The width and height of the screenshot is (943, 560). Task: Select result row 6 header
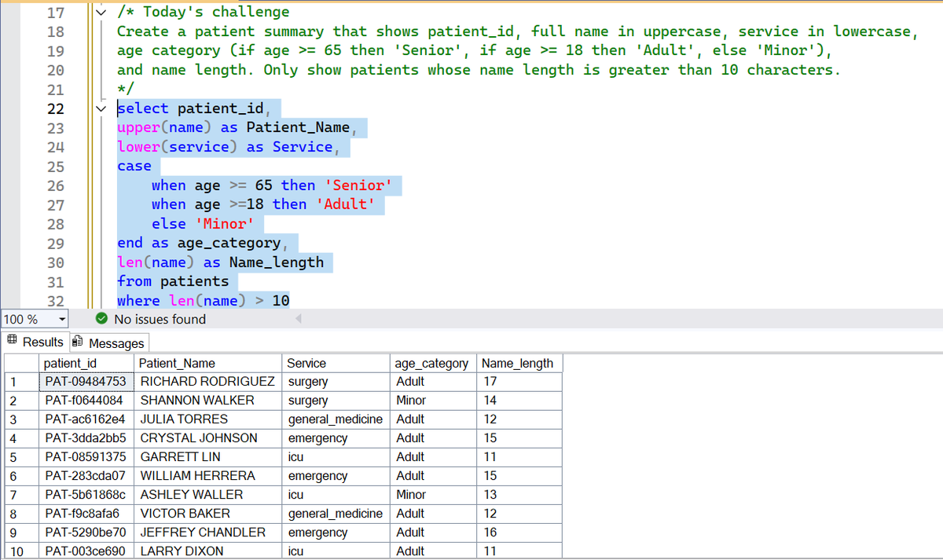click(22, 476)
